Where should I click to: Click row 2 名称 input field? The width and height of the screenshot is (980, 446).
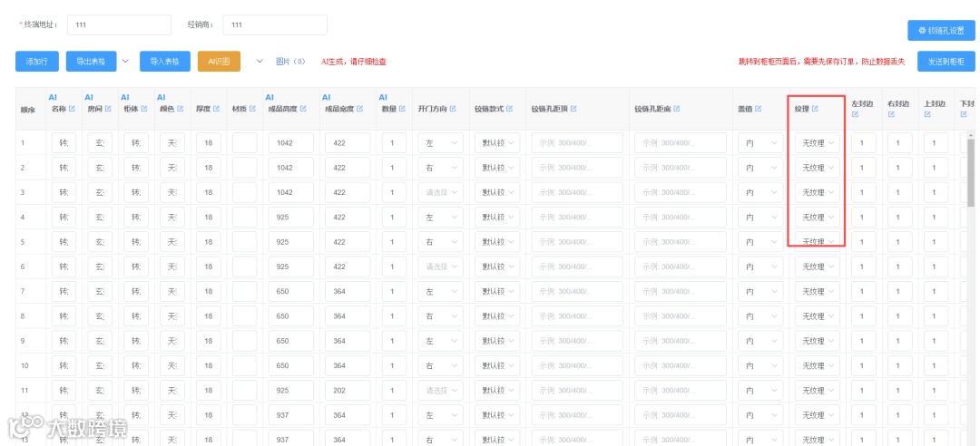(64, 168)
